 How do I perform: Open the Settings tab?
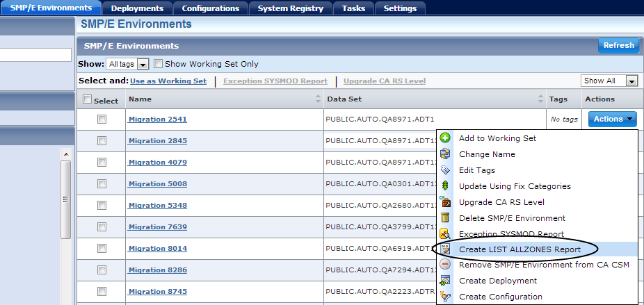400,8
